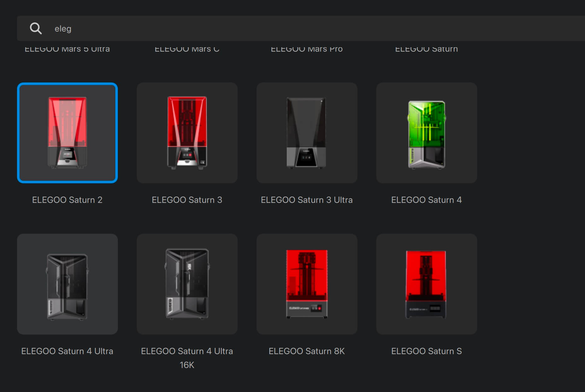Click the 'ELEGOO Saturn 2' label
Image resolution: width=585 pixels, height=392 pixels.
click(x=67, y=200)
